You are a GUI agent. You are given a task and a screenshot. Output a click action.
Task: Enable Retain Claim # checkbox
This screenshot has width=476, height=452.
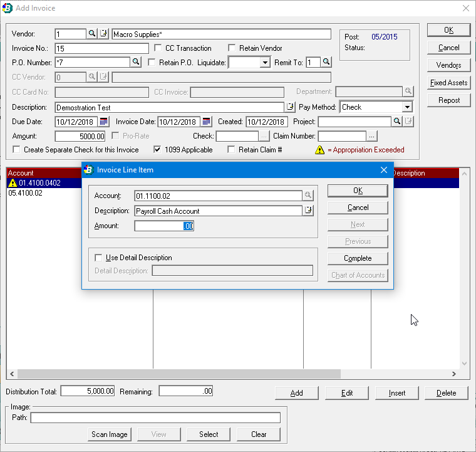231,150
